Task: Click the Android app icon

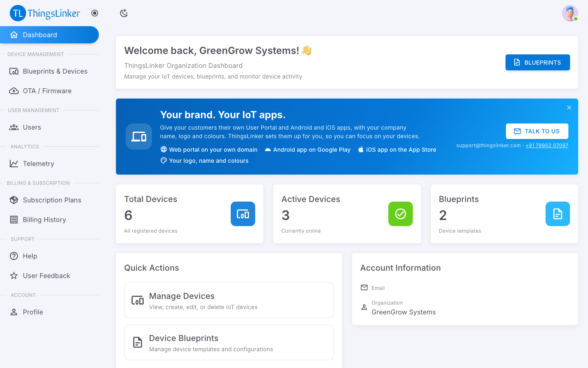Action: (x=268, y=150)
